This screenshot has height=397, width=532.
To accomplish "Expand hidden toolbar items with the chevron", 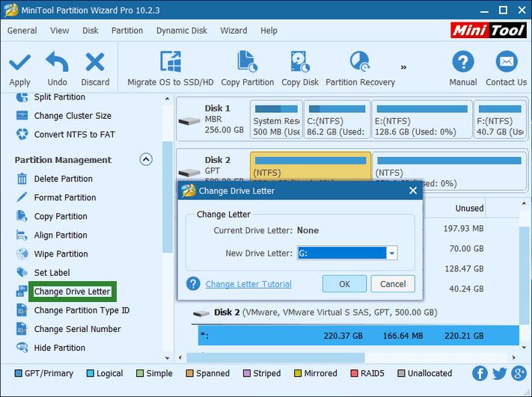I will click(x=403, y=67).
